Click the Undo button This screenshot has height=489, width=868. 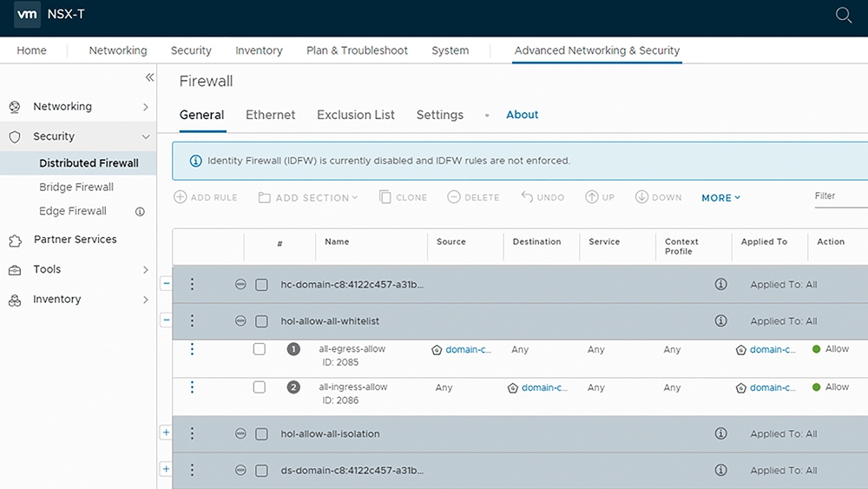pyautogui.click(x=542, y=197)
